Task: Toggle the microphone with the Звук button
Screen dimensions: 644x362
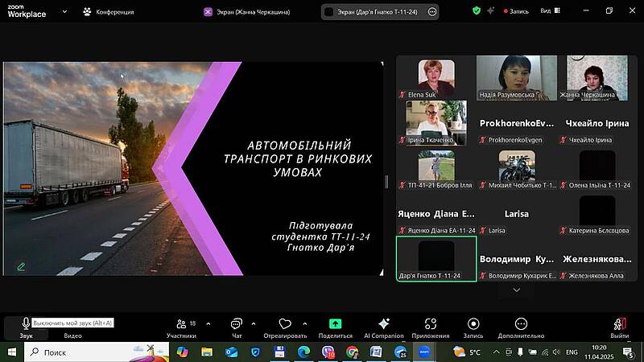Action: [27, 325]
